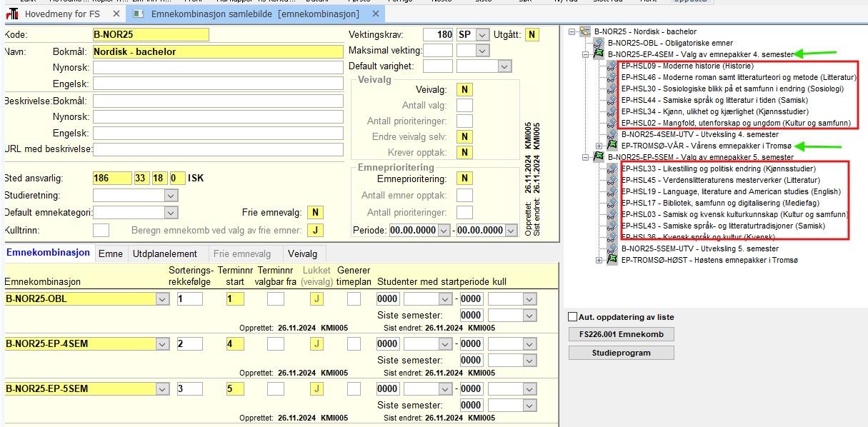Switch to the Utdplanelement tab

pos(165,253)
